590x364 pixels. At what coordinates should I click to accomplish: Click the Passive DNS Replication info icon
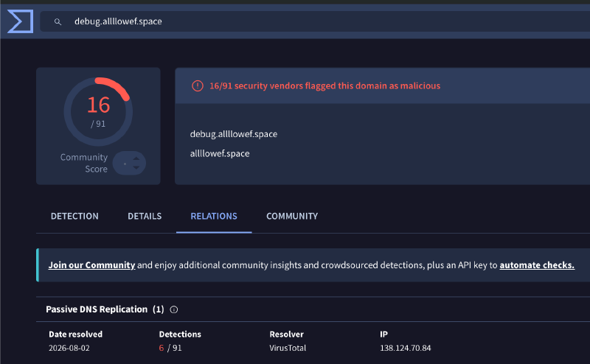[174, 309]
